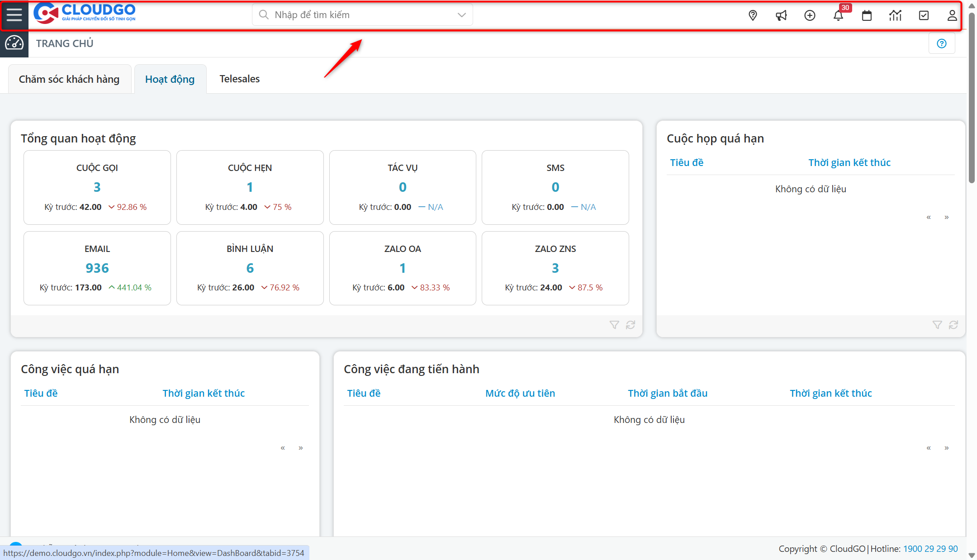Click the location pin check-in icon
Screen dimensions: 977x560
[753, 15]
